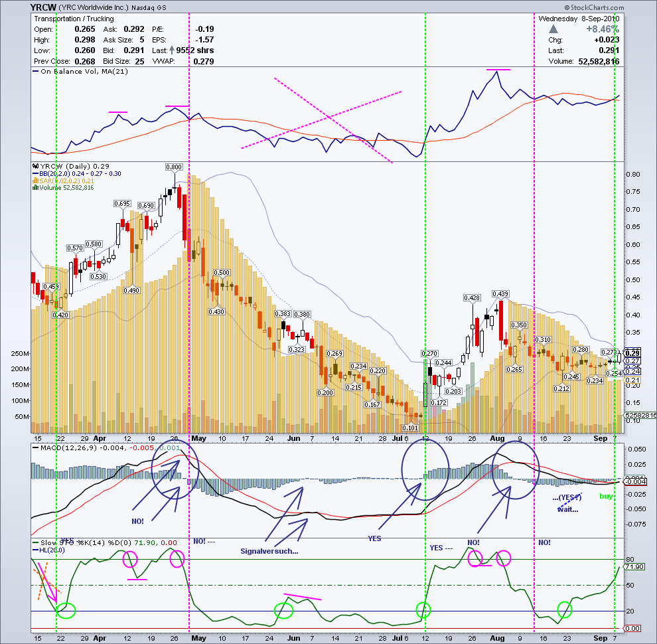The width and height of the screenshot is (657, 644).
Task: Click the Prev Close value 0.268
Action: pyautogui.click(x=85, y=61)
